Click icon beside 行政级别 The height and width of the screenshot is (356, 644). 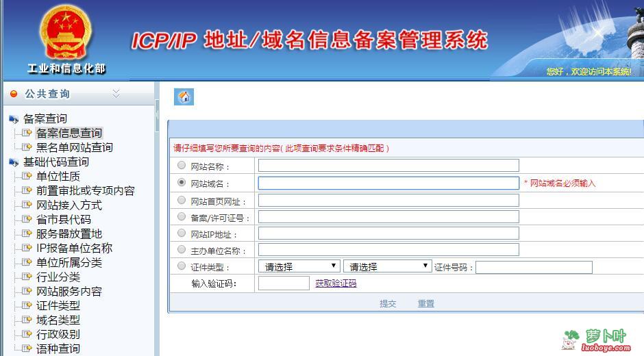pyautogui.click(x=27, y=334)
